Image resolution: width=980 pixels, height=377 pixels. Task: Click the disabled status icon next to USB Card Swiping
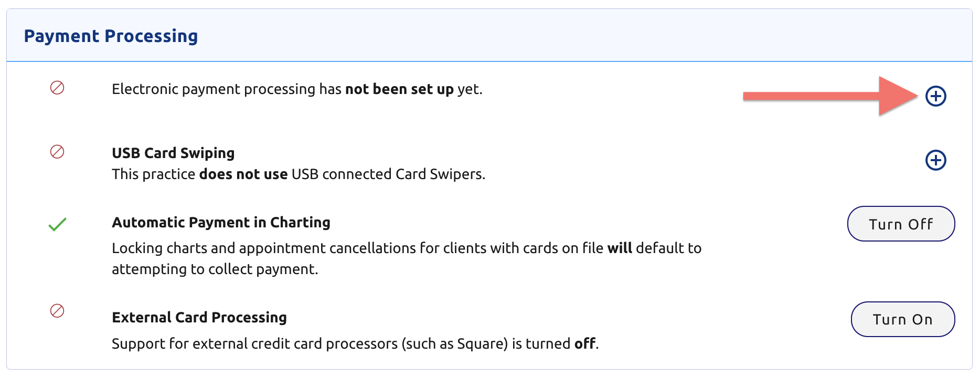coord(57,152)
